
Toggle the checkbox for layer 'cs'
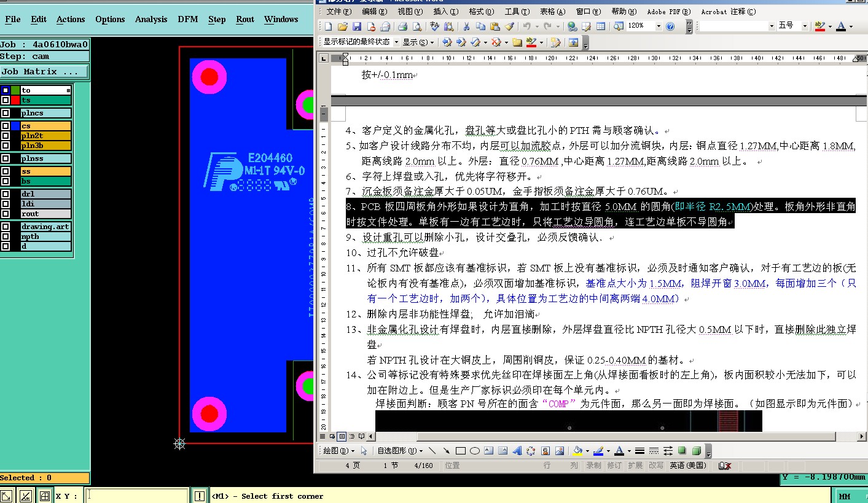point(5,126)
